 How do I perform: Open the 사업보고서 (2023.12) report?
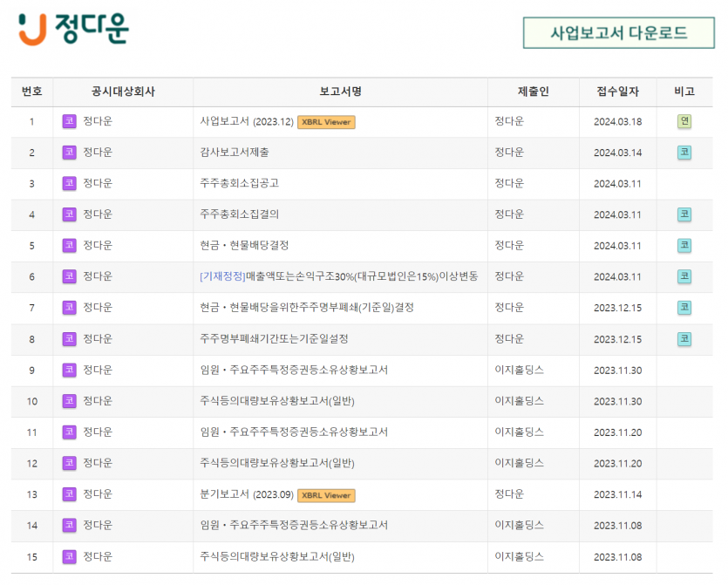click(x=247, y=122)
